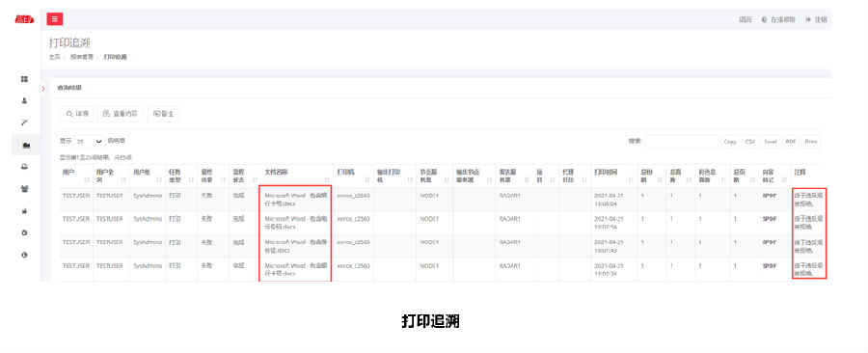Click the Copy export button
The width and height of the screenshot is (868, 353).
pos(730,142)
